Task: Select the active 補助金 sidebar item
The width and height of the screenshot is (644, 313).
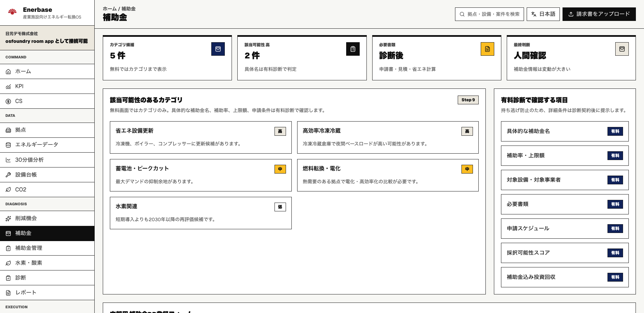Action: click(47, 233)
